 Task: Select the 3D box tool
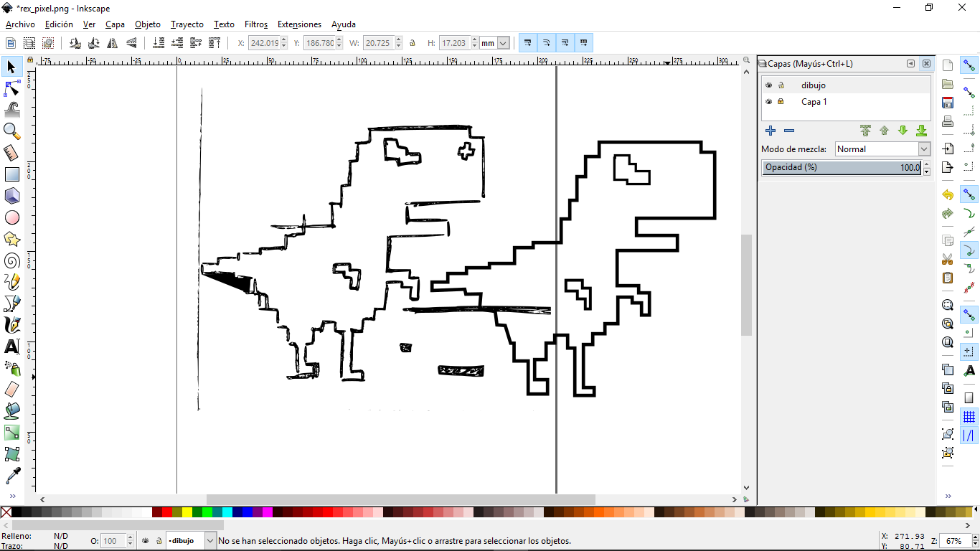(x=12, y=196)
